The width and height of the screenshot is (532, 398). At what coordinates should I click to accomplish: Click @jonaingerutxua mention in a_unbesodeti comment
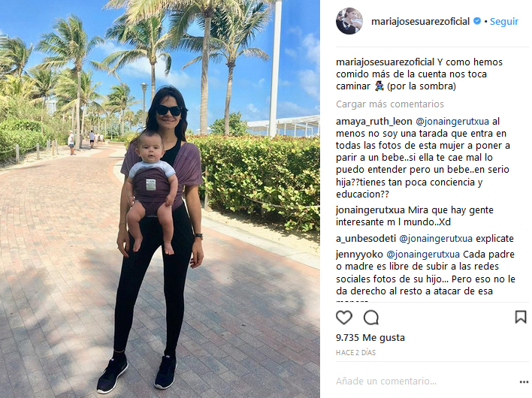(436, 239)
